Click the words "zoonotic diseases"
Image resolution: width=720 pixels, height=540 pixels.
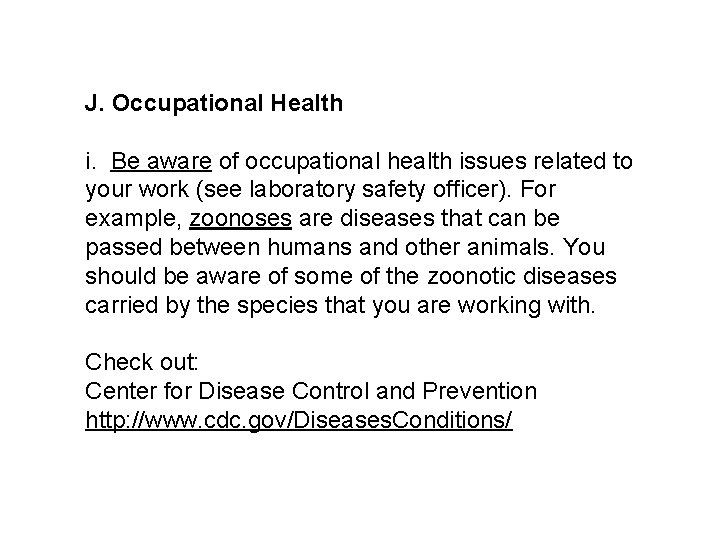[x=522, y=276]
